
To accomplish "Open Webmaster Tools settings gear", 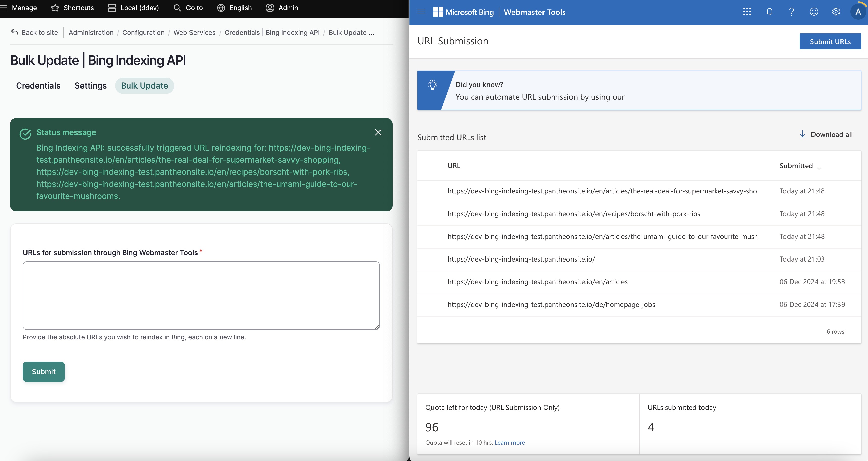I will (x=836, y=12).
